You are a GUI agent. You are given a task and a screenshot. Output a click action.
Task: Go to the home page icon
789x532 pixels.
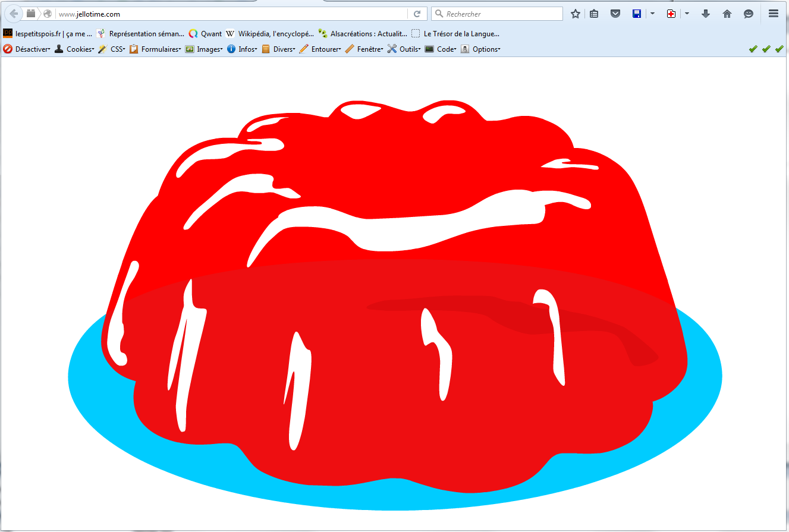click(727, 14)
